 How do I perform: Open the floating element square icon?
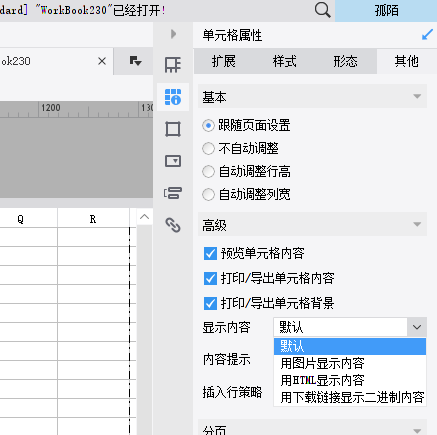tap(173, 129)
